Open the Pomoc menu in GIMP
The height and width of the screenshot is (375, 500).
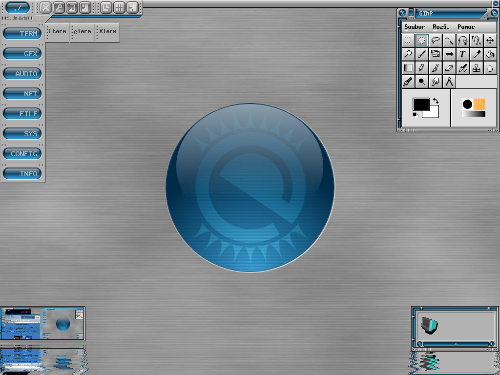(x=466, y=27)
